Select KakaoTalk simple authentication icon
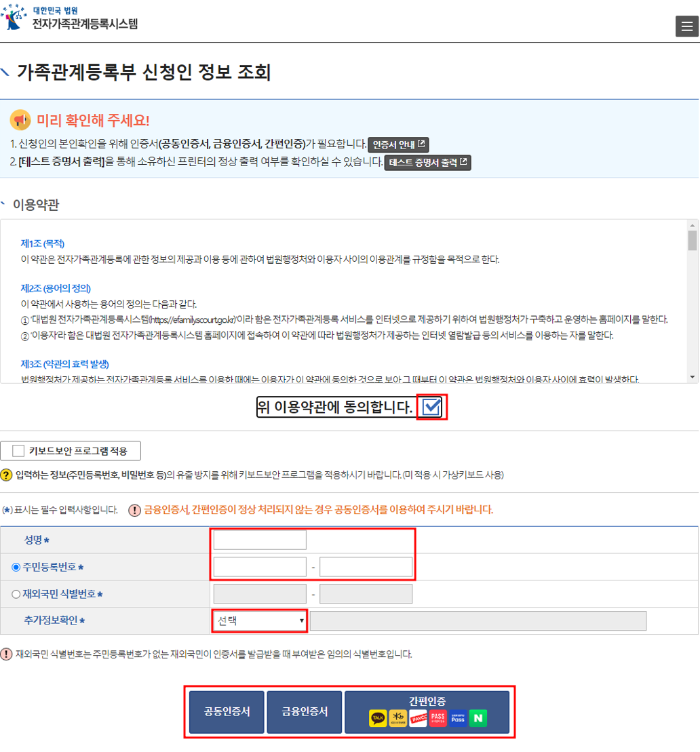 (377, 717)
